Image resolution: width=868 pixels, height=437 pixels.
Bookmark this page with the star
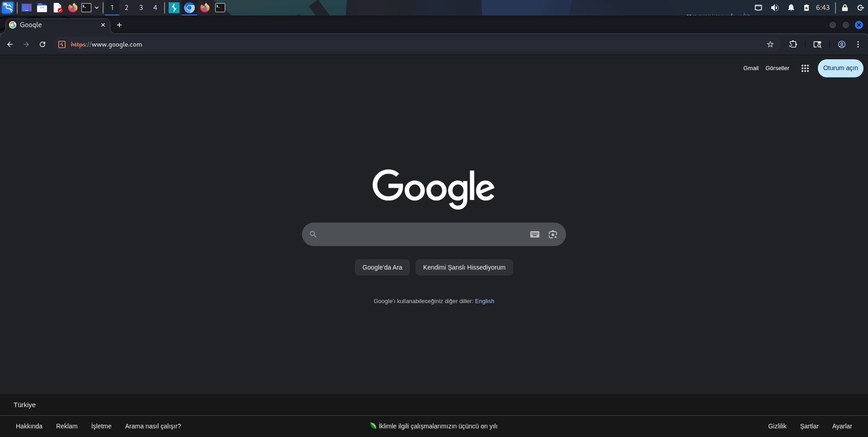(770, 44)
